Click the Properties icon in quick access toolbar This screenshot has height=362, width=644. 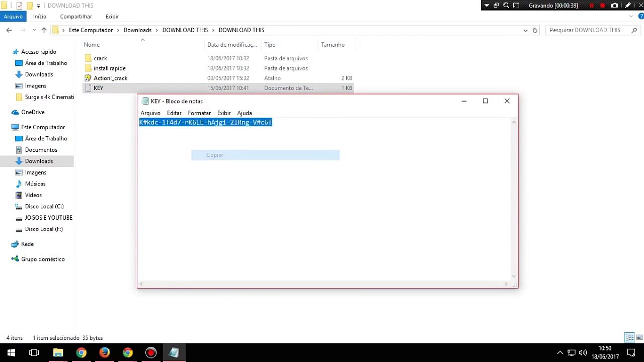pyautogui.click(x=20, y=6)
